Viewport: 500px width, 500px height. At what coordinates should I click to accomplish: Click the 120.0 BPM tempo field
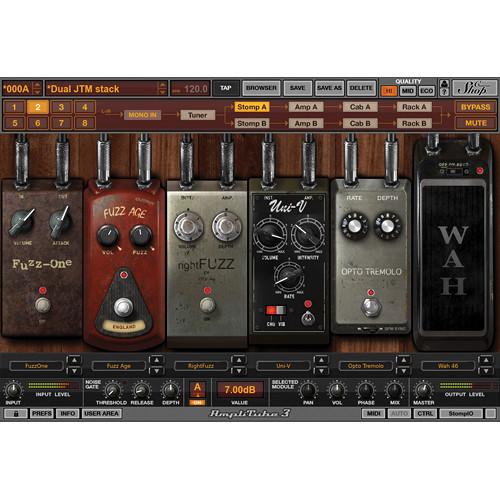coord(190,89)
